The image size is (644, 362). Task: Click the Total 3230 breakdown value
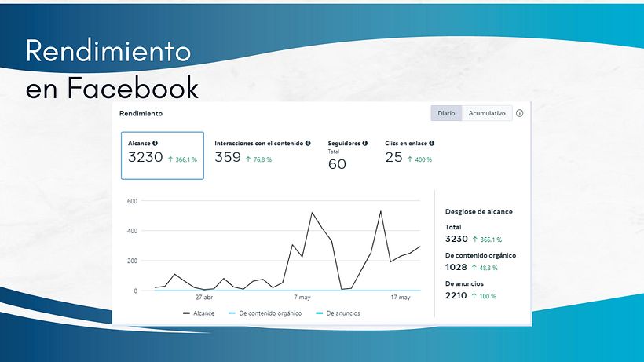(x=456, y=239)
